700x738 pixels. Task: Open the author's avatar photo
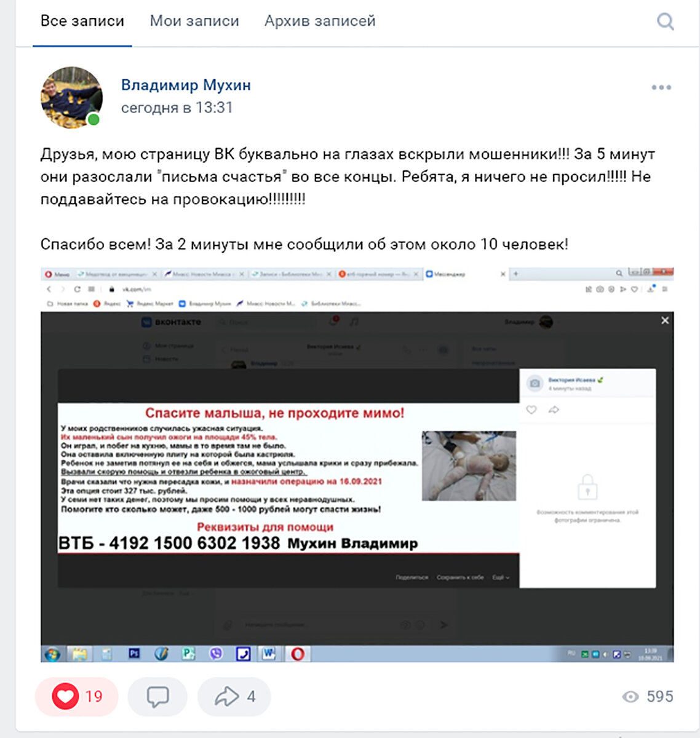(x=71, y=97)
